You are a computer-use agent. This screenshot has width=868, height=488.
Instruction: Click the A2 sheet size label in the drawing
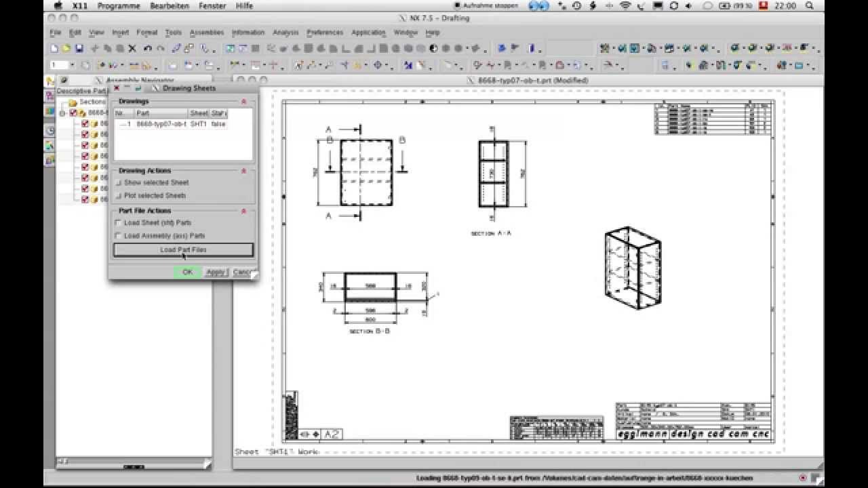point(332,434)
